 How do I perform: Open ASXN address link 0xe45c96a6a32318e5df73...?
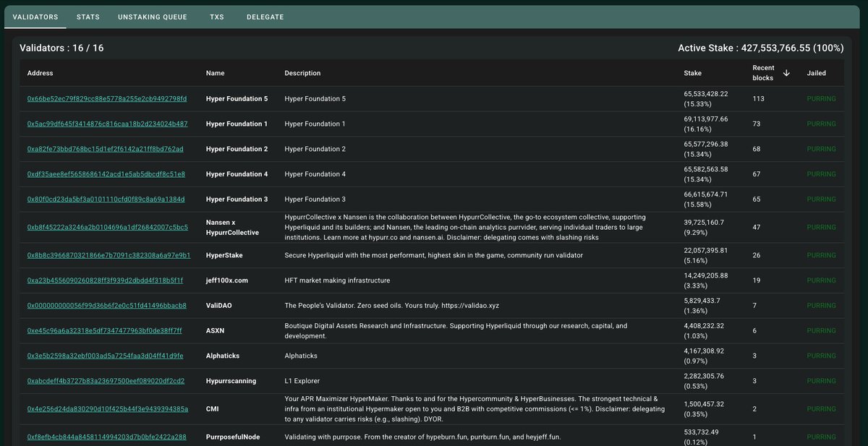point(105,331)
